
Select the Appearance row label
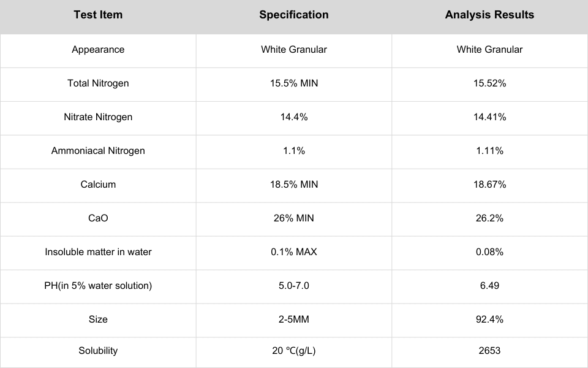98,50
